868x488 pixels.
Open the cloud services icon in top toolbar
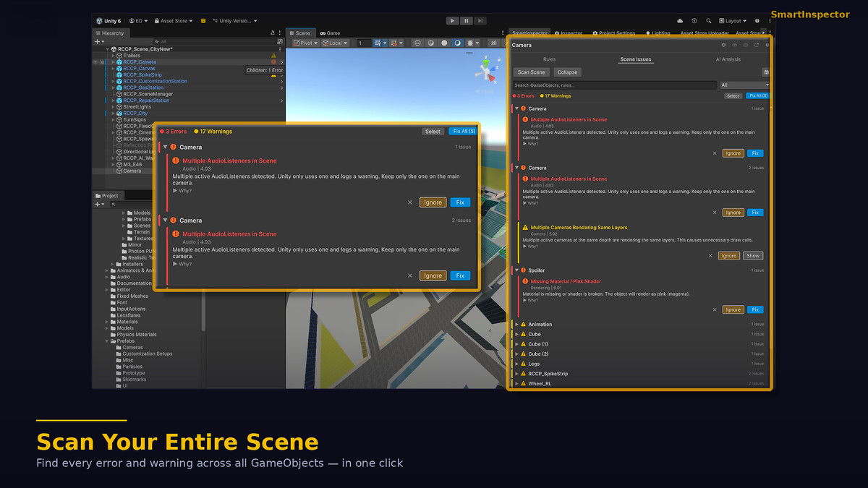pyautogui.click(x=680, y=21)
